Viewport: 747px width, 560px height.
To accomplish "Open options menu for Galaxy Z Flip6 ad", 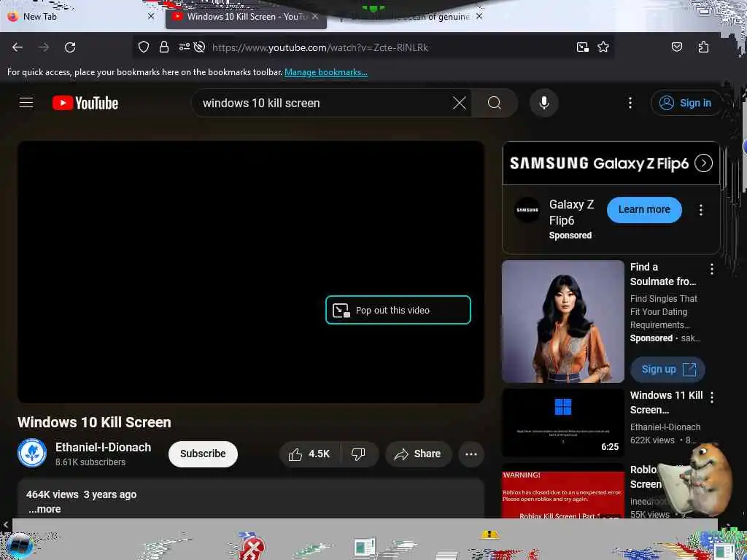I will (700, 210).
